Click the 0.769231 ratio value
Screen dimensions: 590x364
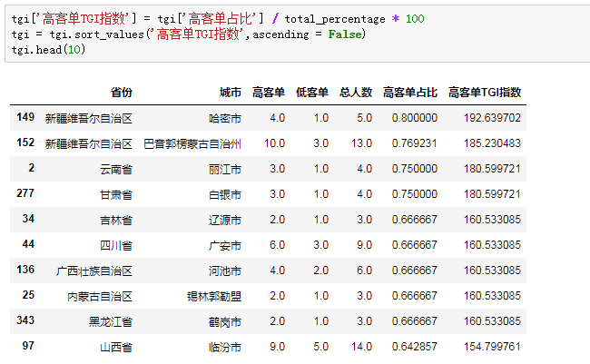tap(415, 143)
